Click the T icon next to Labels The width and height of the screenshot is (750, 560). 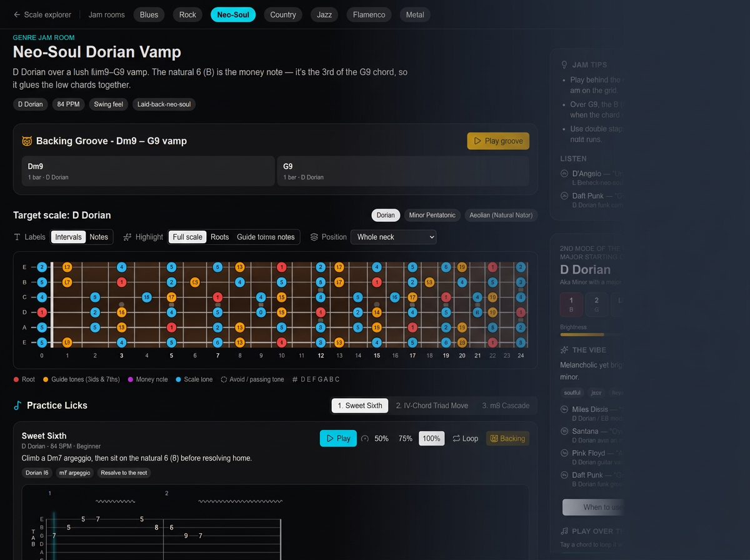(17, 237)
